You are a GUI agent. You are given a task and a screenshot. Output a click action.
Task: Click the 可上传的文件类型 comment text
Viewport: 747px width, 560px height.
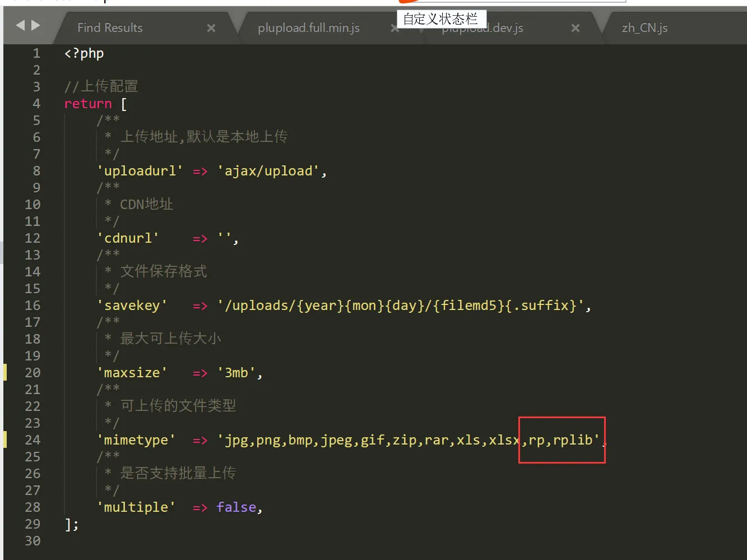tap(178, 406)
